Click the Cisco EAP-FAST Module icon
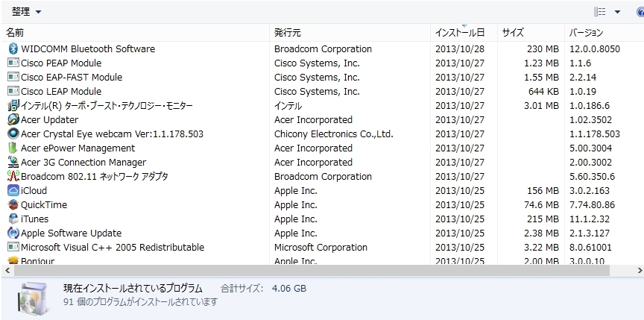 tap(13, 78)
